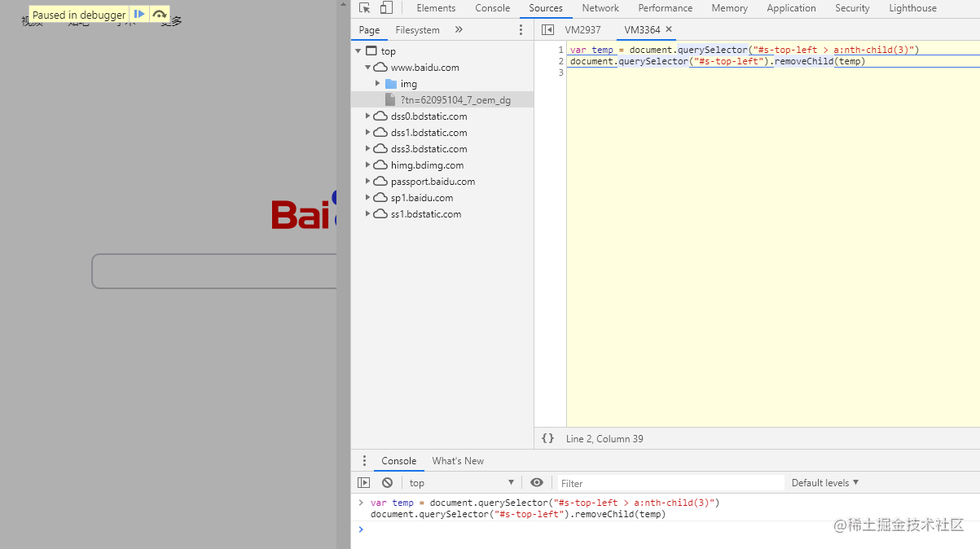Expand the dss3.bdstatic.com node
This screenshot has height=549, width=980.
click(x=367, y=149)
